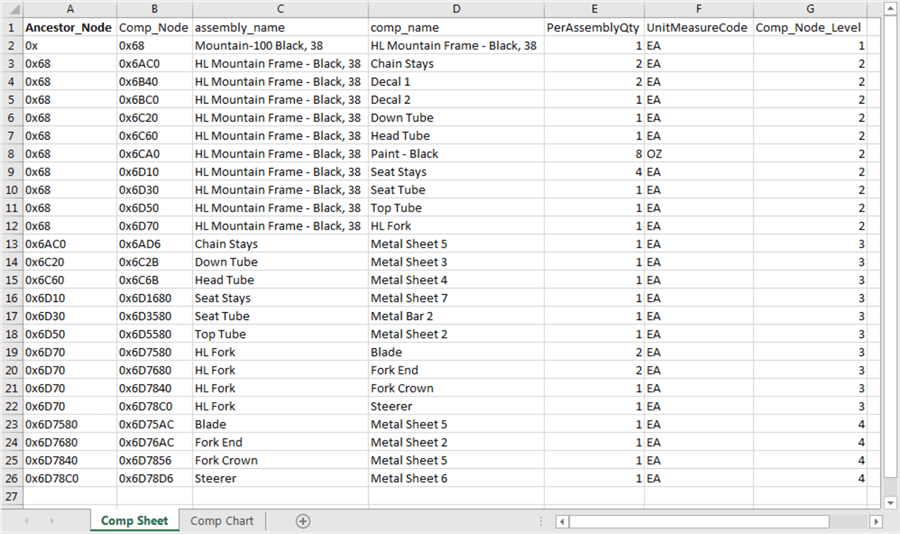Select column A header
The width and height of the screenshot is (900, 534).
pyautogui.click(x=70, y=9)
